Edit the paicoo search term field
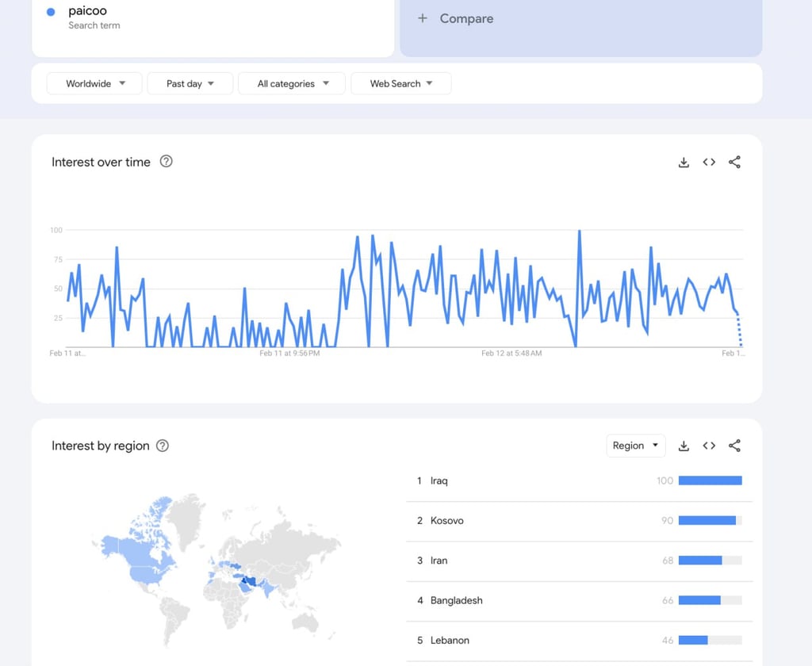 coord(88,11)
